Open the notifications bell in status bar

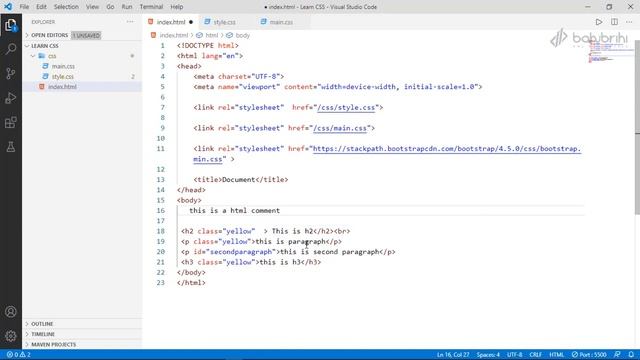click(x=631, y=355)
